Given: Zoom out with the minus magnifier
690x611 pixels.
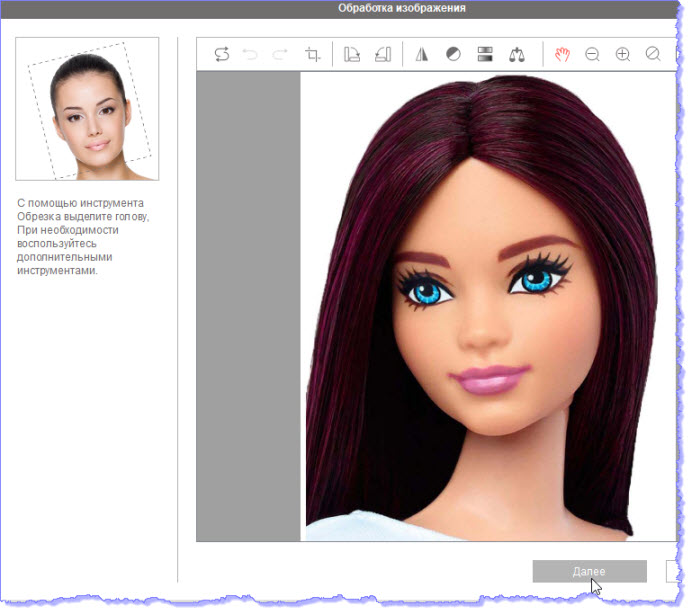Looking at the screenshot, I should click(x=592, y=54).
